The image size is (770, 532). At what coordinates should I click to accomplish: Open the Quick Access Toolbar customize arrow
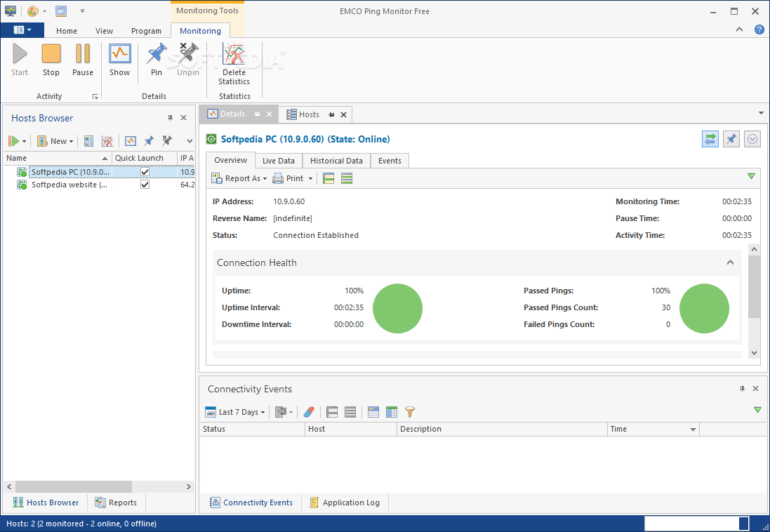[x=83, y=11]
